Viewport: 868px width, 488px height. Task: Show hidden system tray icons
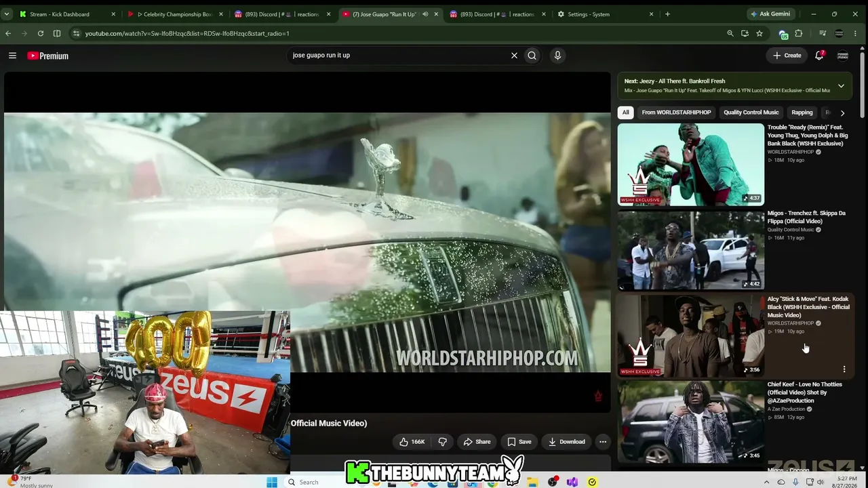tap(767, 482)
